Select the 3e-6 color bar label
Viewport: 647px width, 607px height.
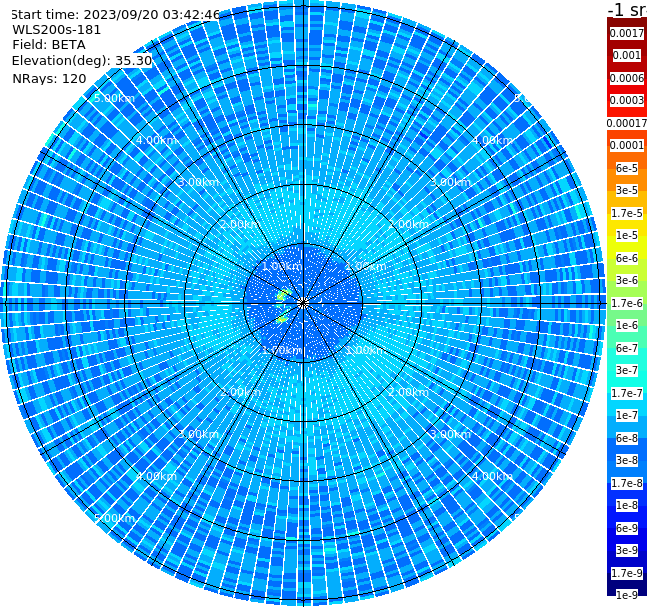click(x=627, y=280)
